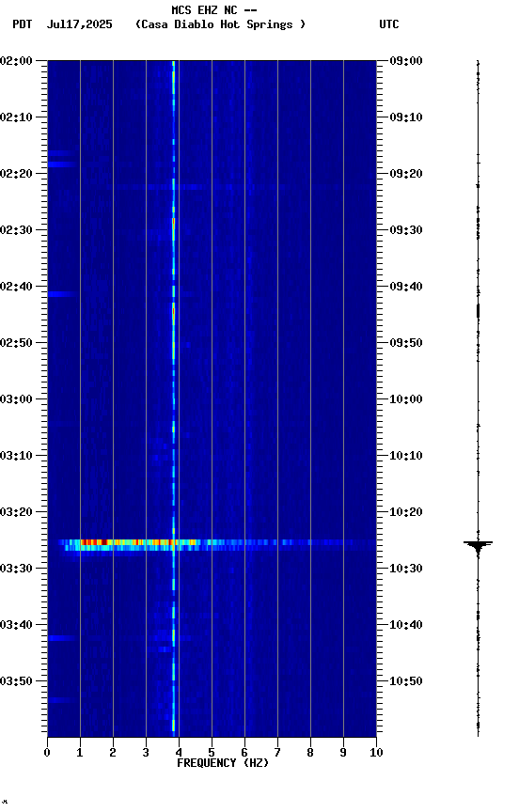Click the 03:50 PDT time label

(x=16, y=681)
